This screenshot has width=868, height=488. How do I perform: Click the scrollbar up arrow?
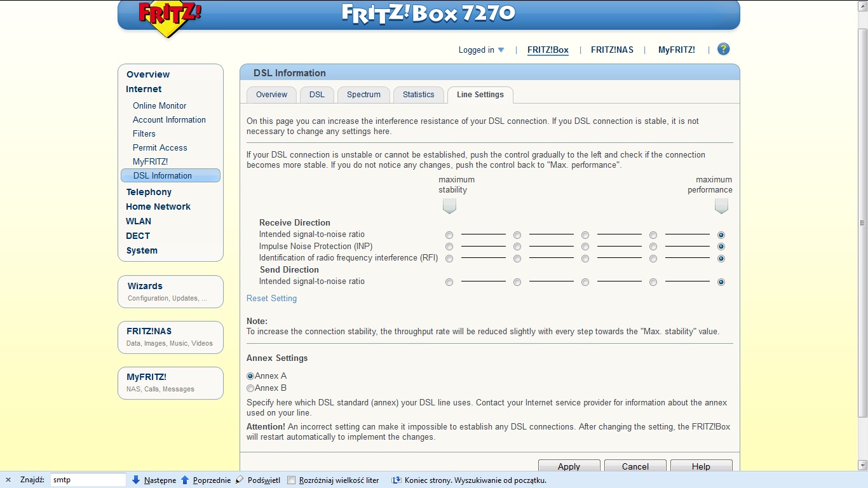click(x=862, y=5)
